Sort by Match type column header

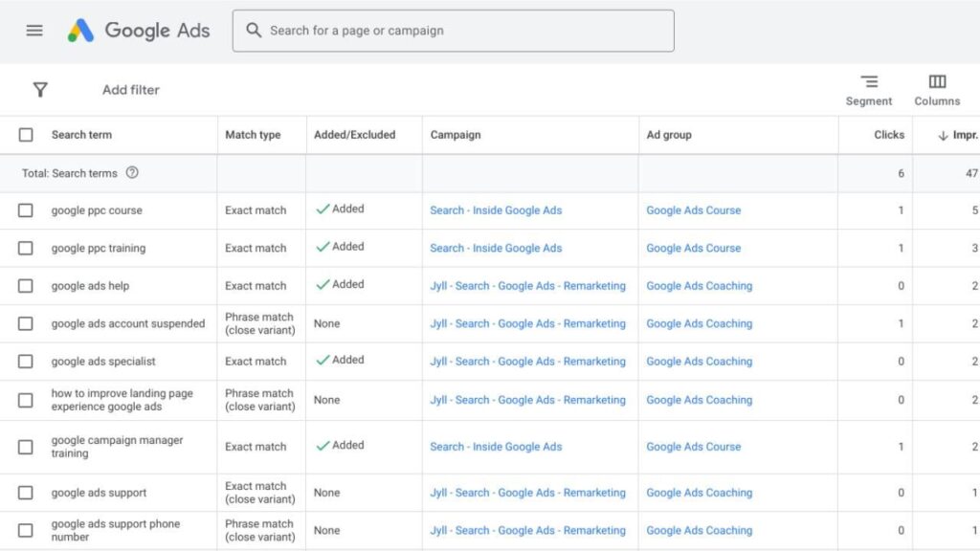pyautogui.click(x=253, y=135)
